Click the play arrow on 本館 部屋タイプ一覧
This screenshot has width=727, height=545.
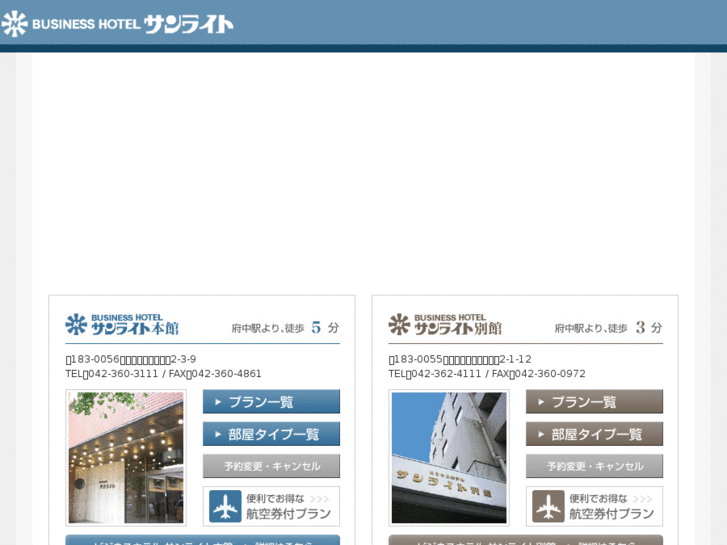tap(218, 435)
